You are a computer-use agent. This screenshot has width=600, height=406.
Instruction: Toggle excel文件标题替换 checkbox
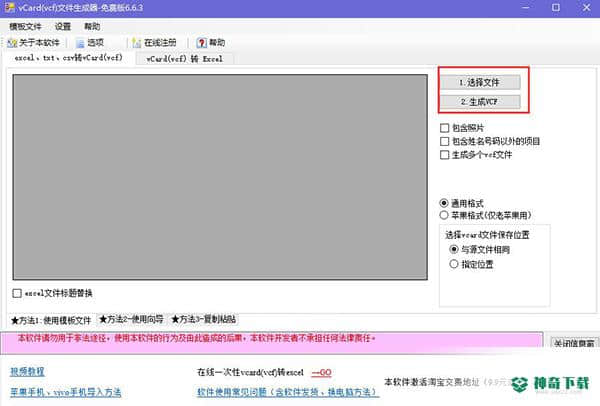tap(17, 293)
